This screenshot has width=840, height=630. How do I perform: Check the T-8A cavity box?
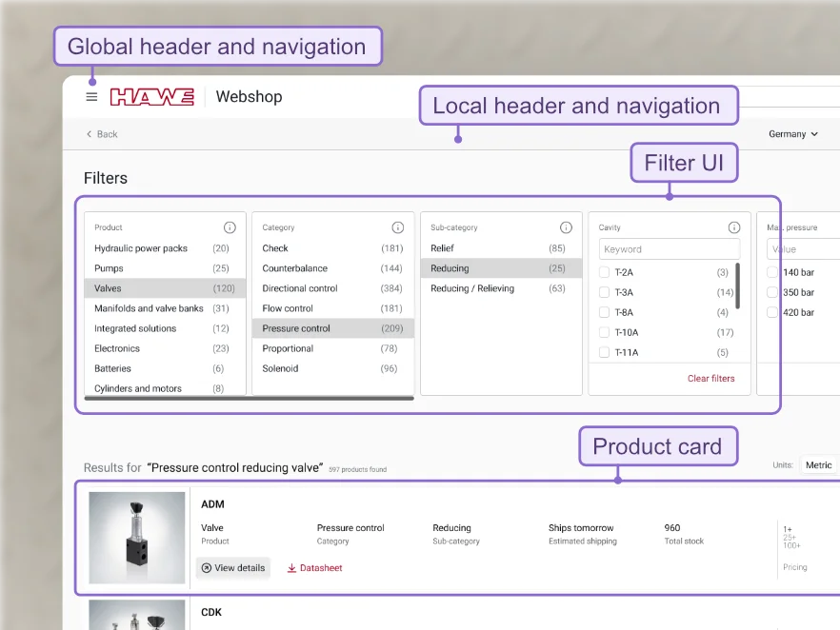pos(604,312)
